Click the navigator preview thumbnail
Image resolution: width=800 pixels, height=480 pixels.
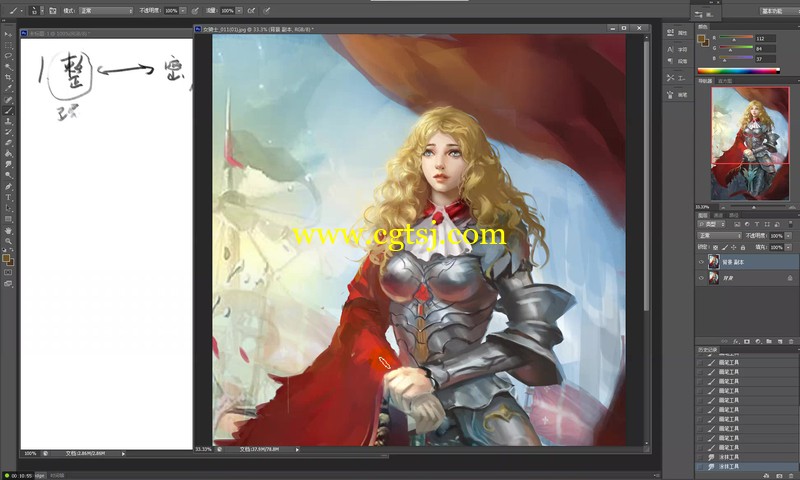click(x=750, y=143)
